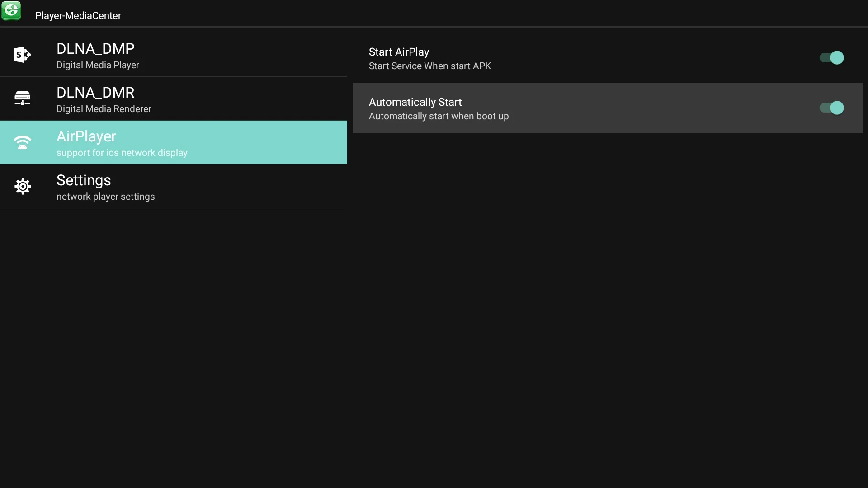The height and width of the screenshot is (488, 868).
Task: Click the DLNA_DMP share icon
Action: pyautogui.click(x=23, y=55)
